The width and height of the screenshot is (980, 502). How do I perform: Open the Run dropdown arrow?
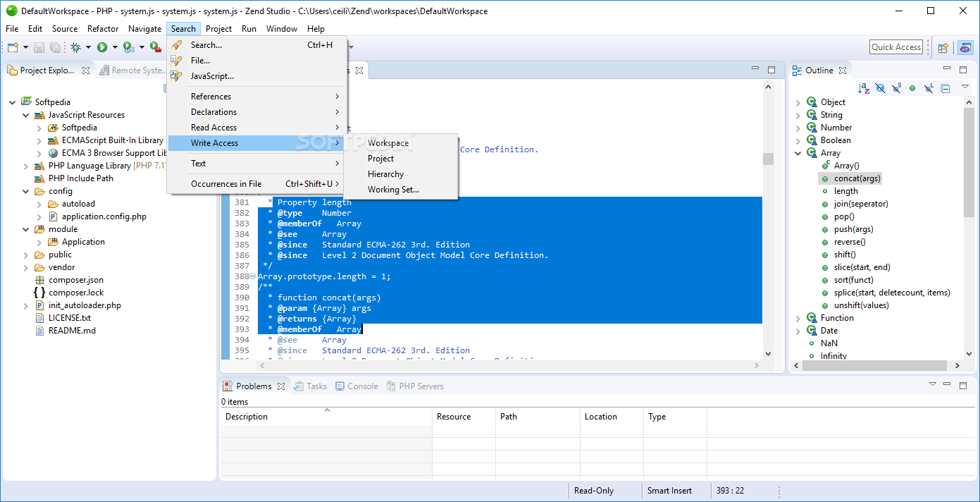[x=115, y=47]
